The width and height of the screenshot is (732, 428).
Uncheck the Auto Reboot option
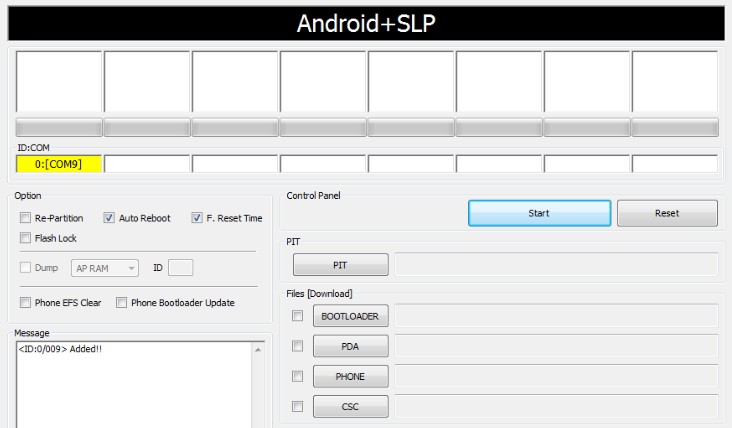(109, 218)
